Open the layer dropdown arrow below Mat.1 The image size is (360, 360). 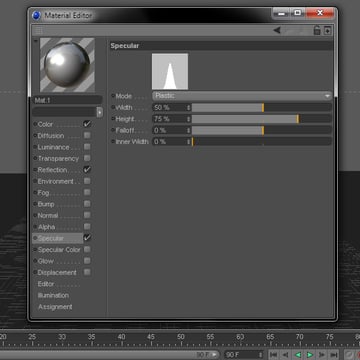(x=100, y=112)
